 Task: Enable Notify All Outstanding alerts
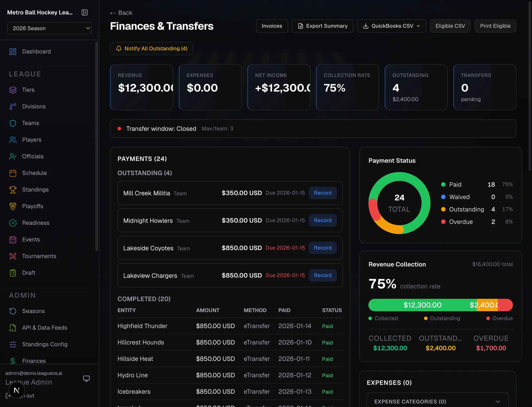[151, 49]
